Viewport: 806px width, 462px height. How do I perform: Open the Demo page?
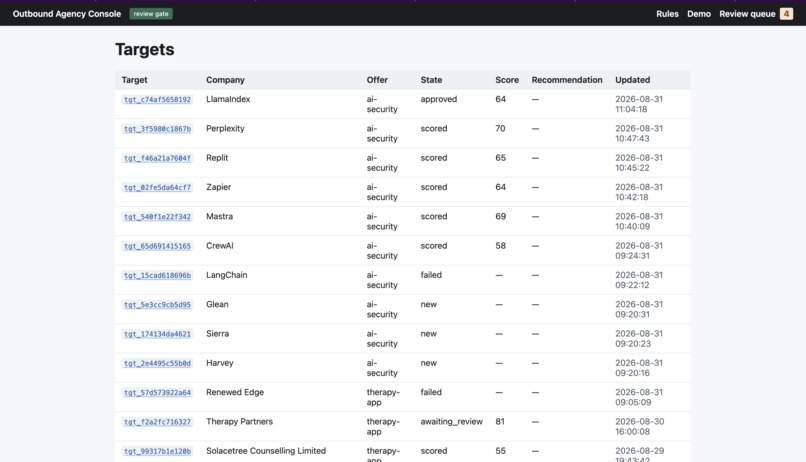[x=699, y=14]
